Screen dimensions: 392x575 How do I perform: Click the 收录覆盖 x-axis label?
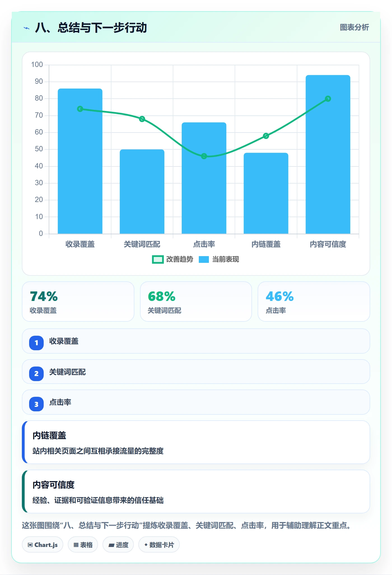pyautogui.click(x=80, y=244)
